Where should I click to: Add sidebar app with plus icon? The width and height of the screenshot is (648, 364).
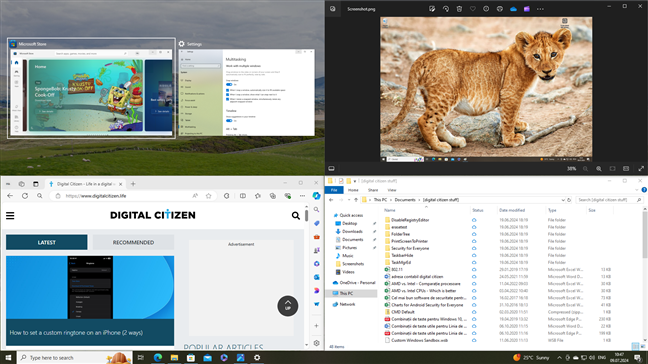(x=317, y=326)
